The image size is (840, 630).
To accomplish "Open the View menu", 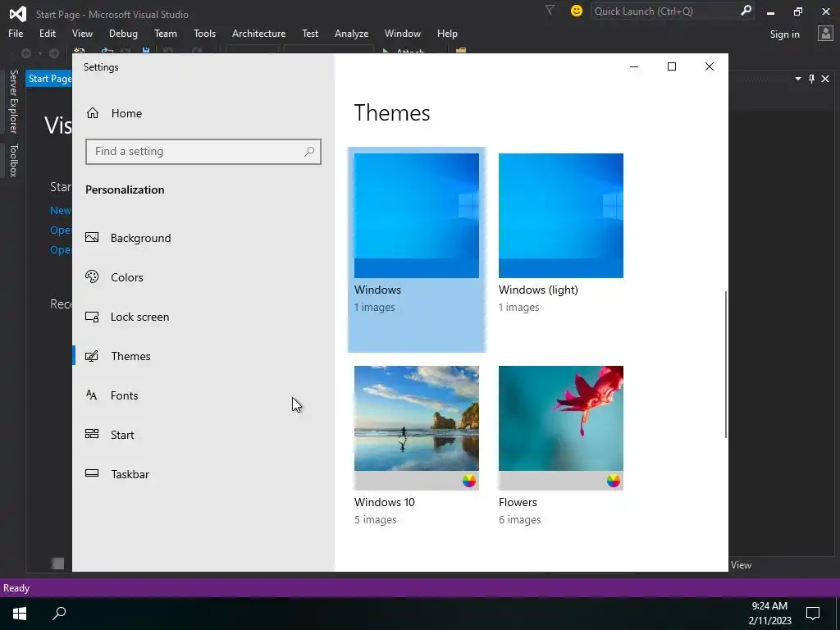I will pyautogui.click(x=82, y=33).
